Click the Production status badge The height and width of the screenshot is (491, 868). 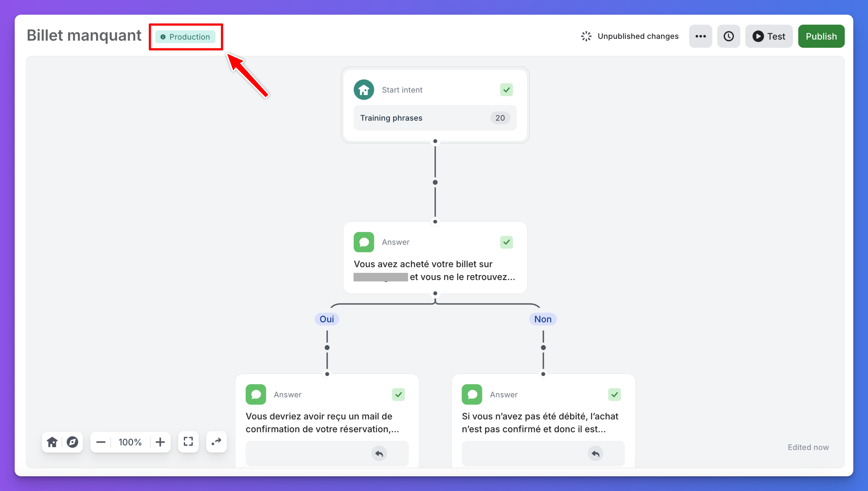185,37
